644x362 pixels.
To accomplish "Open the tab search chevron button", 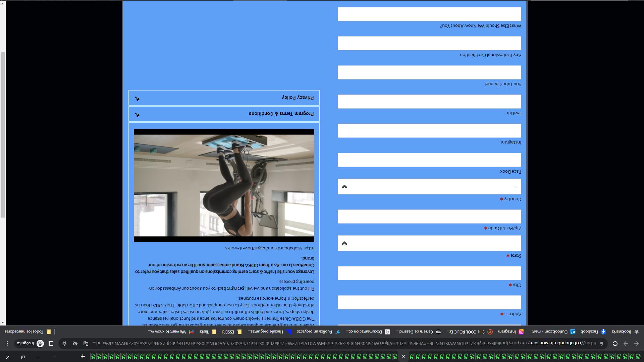I will point(54,357).
